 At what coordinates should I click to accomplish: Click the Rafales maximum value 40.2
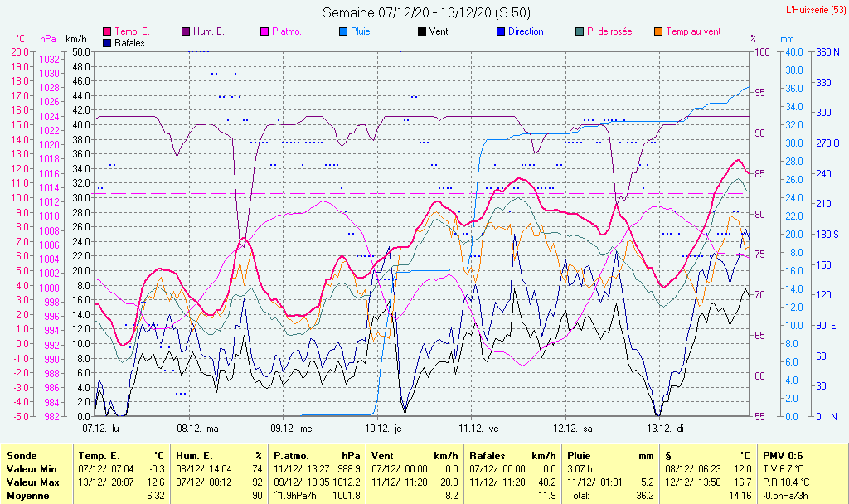(x=547, y=482)
